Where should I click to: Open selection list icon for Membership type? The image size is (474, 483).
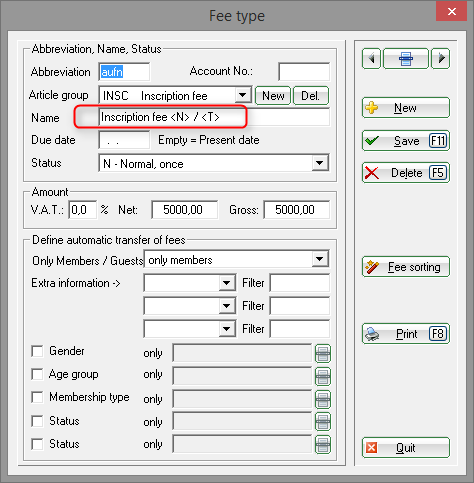[323, 399]
